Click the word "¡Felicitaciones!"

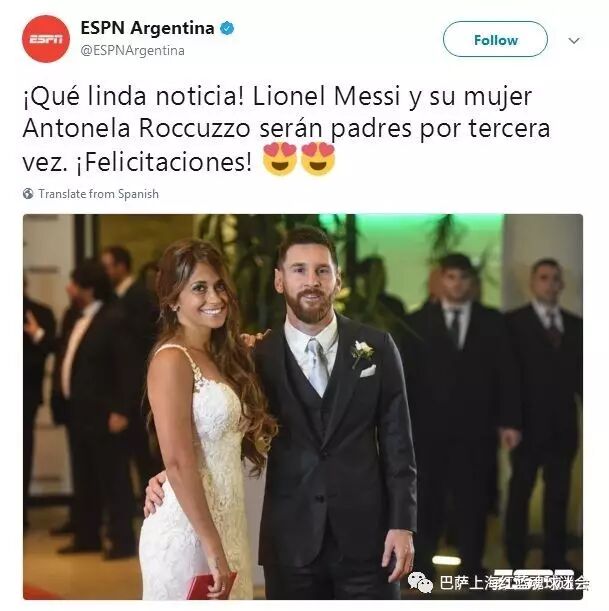click(164, 162)
